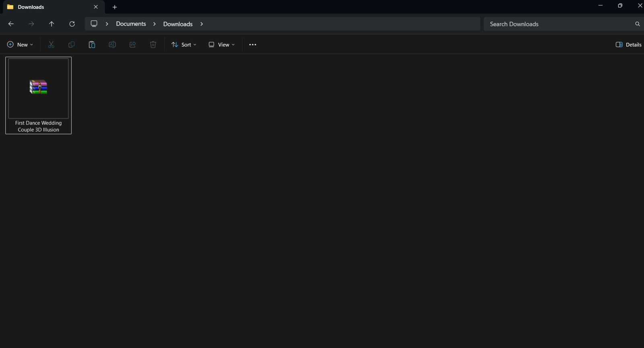
Task: Go back with the back arrow
Action: 11,24
